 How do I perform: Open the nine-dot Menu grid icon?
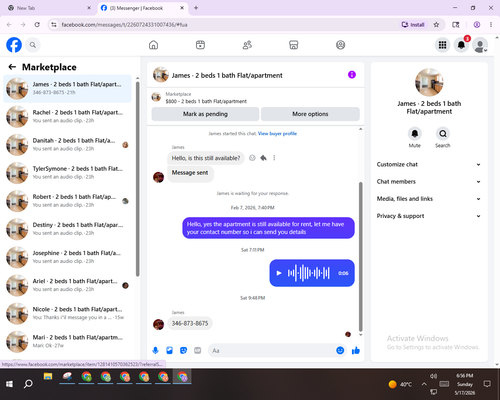click(x=442, y=45)
